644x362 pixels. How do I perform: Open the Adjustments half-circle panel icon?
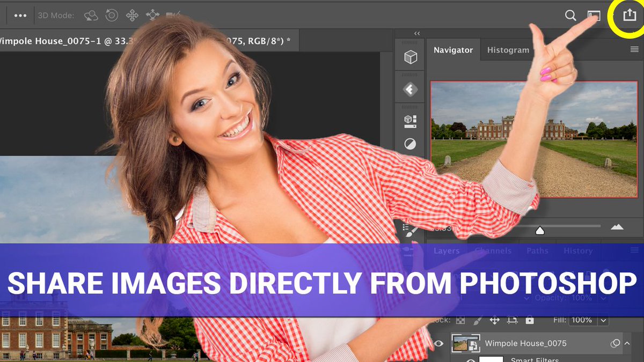tap(411, 144)
